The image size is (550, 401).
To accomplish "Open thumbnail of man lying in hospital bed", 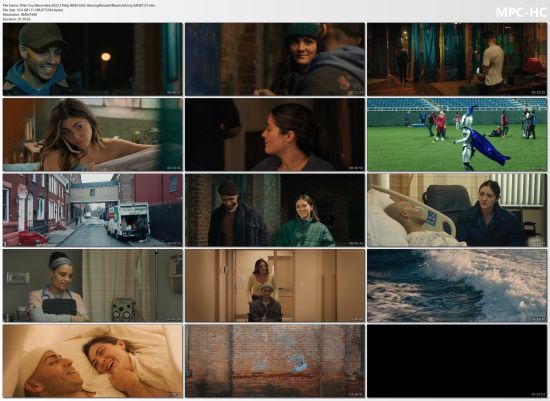I will pos(457,210).
